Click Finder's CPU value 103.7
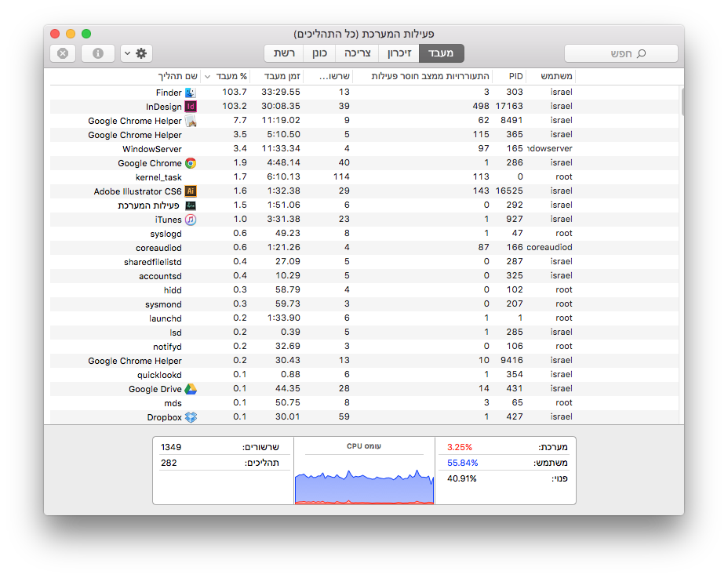This screenshot has height=578, width=728. (235, 92)
